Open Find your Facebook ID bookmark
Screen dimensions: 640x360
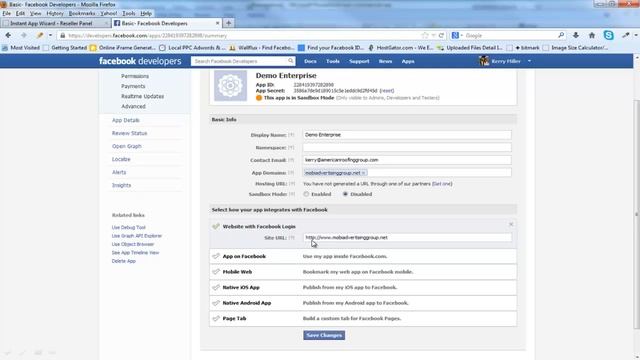(x=331, y=48)
